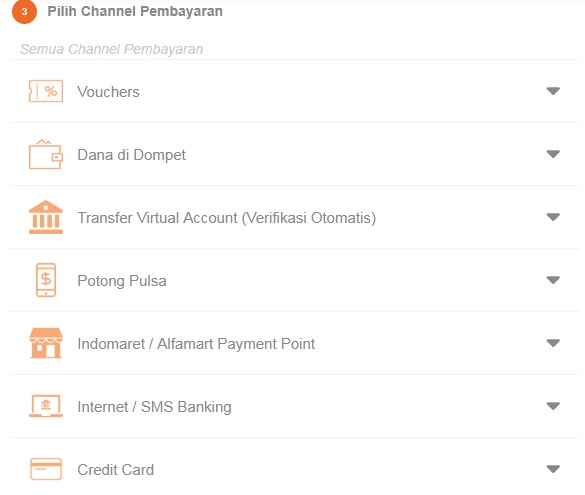Click the bank building icon for Virtual Account
The width and height of the screenshot is (585, 495).
coord(46,217)
